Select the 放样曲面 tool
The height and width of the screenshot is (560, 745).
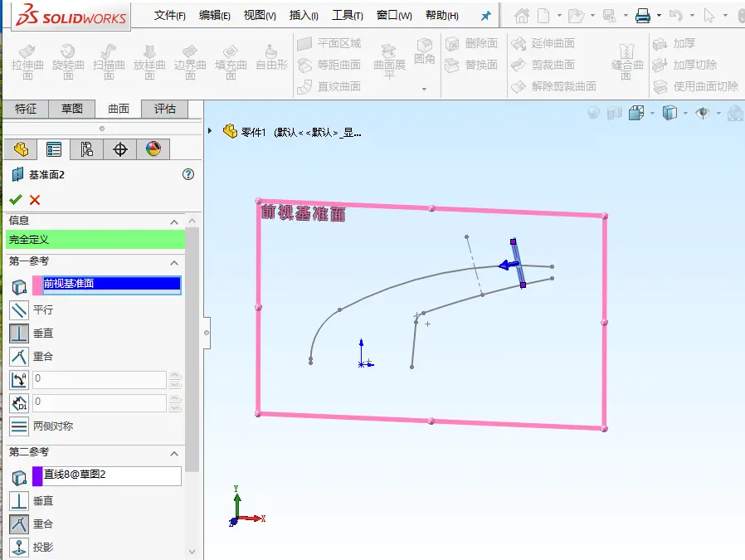149,62
